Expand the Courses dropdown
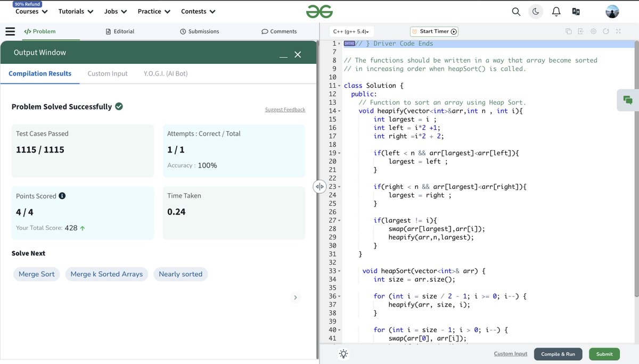 point(31,11)
